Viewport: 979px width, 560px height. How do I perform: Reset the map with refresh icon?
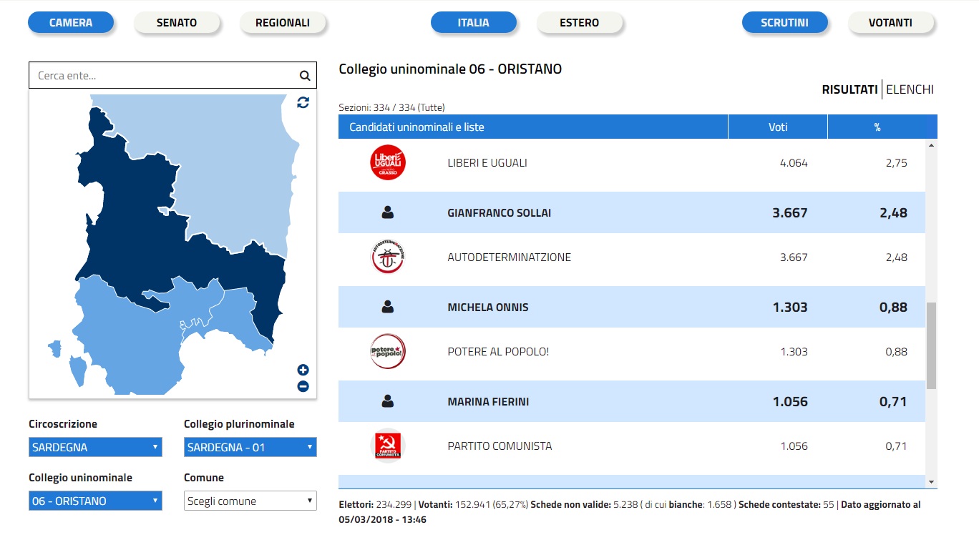point(303,102)
